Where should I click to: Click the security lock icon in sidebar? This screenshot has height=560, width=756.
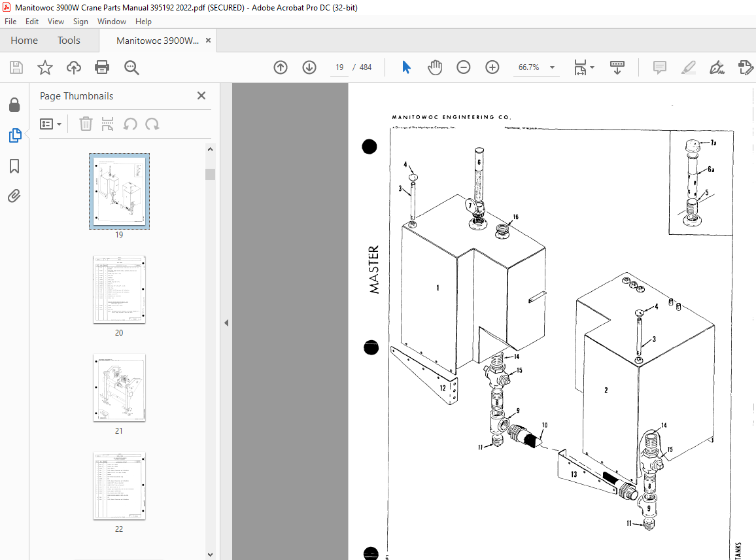[x=14, y=105]
